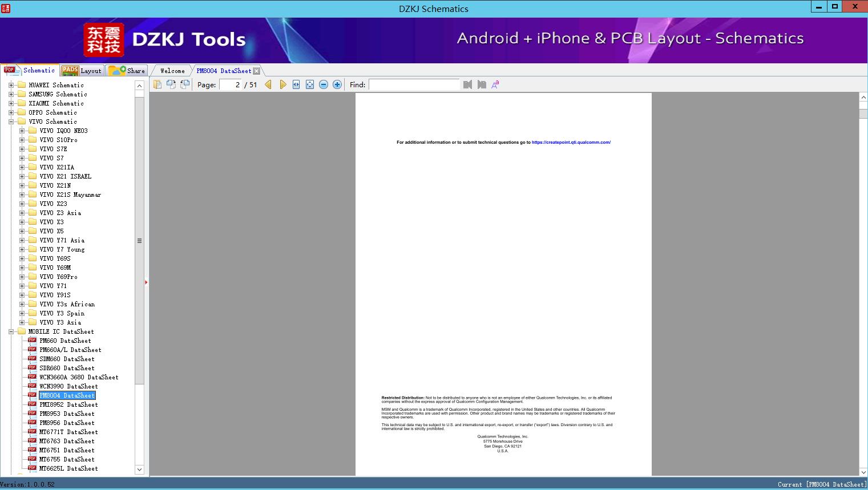Expand the HUAWEI Schematic folder

pos(11,85)
